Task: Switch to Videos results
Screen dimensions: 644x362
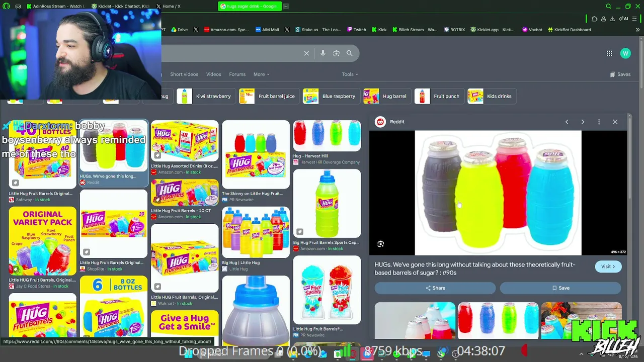Action: click(x=213, y=74)
